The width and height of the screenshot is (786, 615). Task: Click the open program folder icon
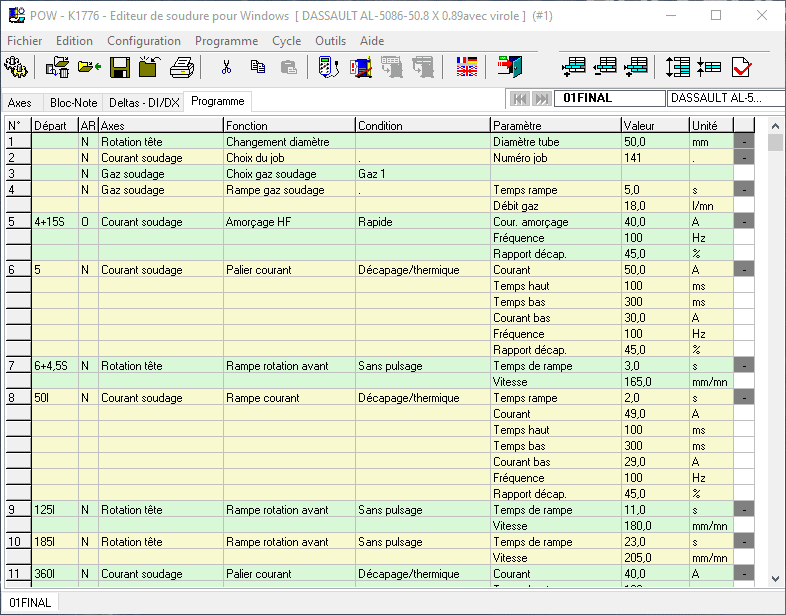pyautogui.click(x=89, y=67)
